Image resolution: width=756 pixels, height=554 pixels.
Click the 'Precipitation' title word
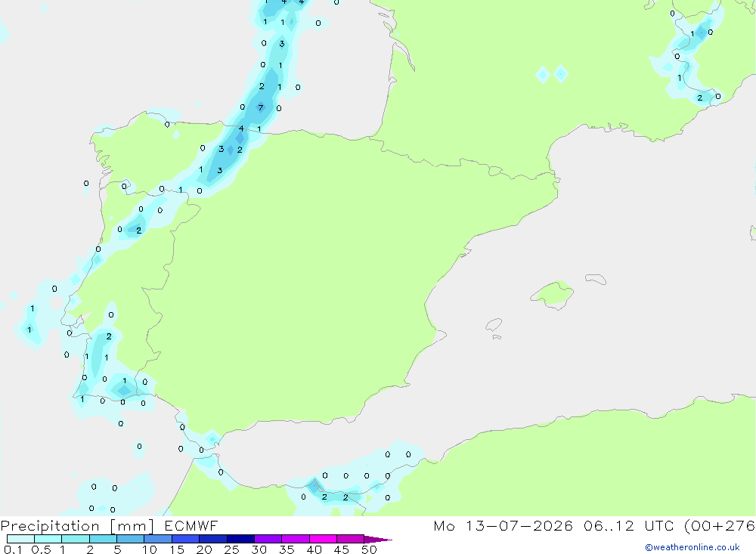pos(50,526)
